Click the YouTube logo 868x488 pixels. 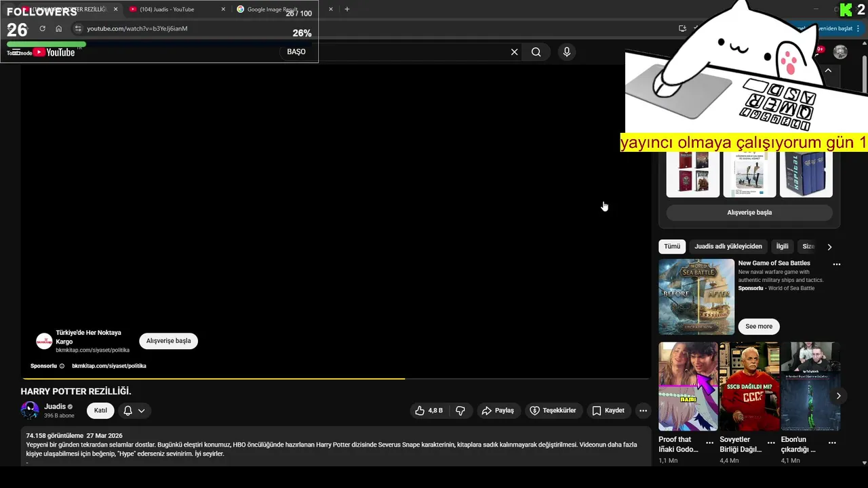(54, 52)
